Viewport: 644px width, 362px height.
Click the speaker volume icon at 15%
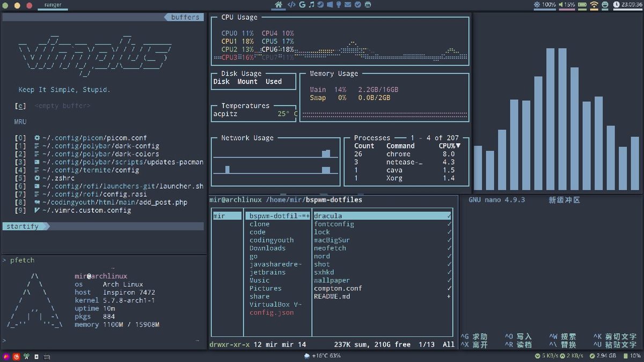(561, 5)
